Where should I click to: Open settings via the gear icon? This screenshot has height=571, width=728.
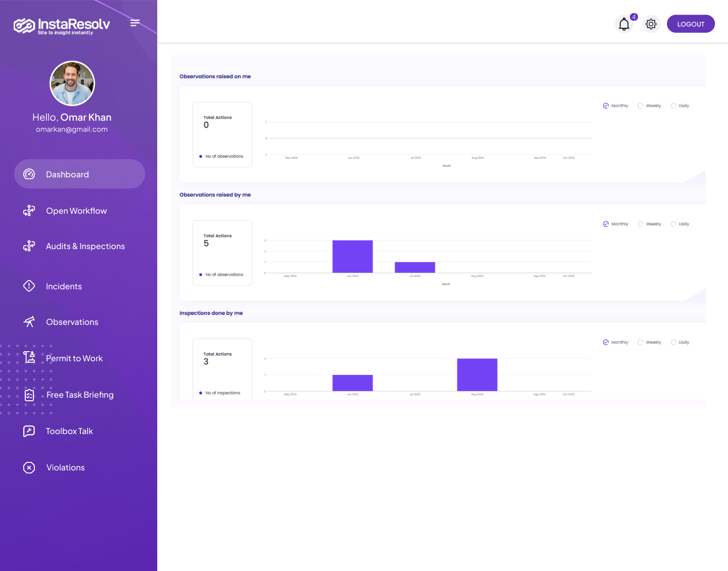tap(651, 24)
